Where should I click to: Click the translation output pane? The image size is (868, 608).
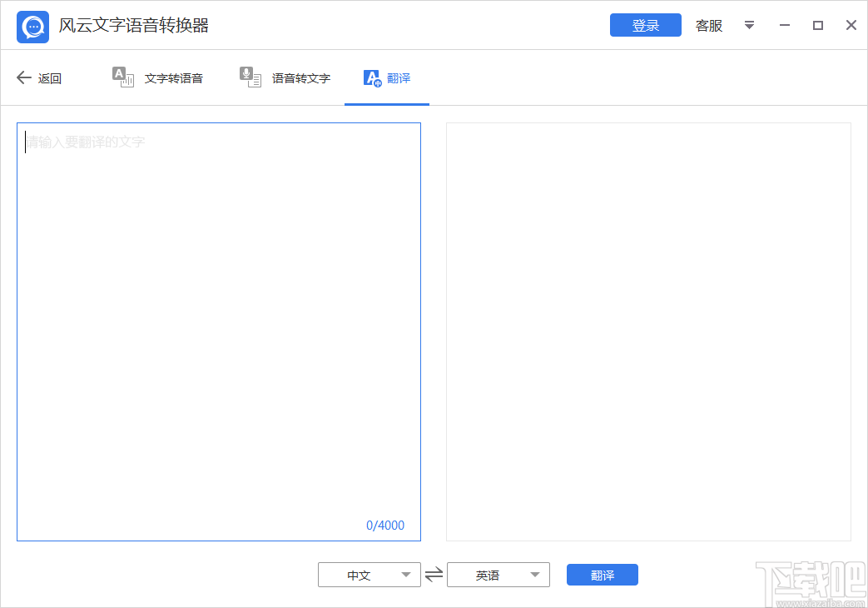tap(648, 331)
